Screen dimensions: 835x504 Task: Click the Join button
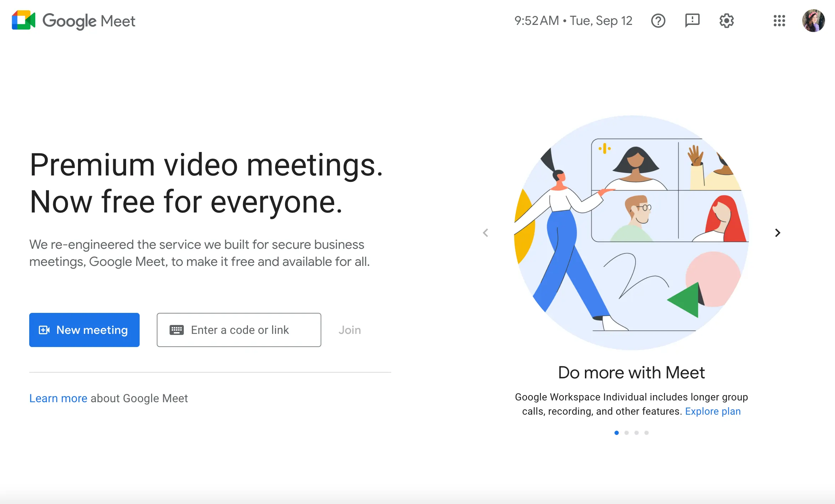[349, 330]
